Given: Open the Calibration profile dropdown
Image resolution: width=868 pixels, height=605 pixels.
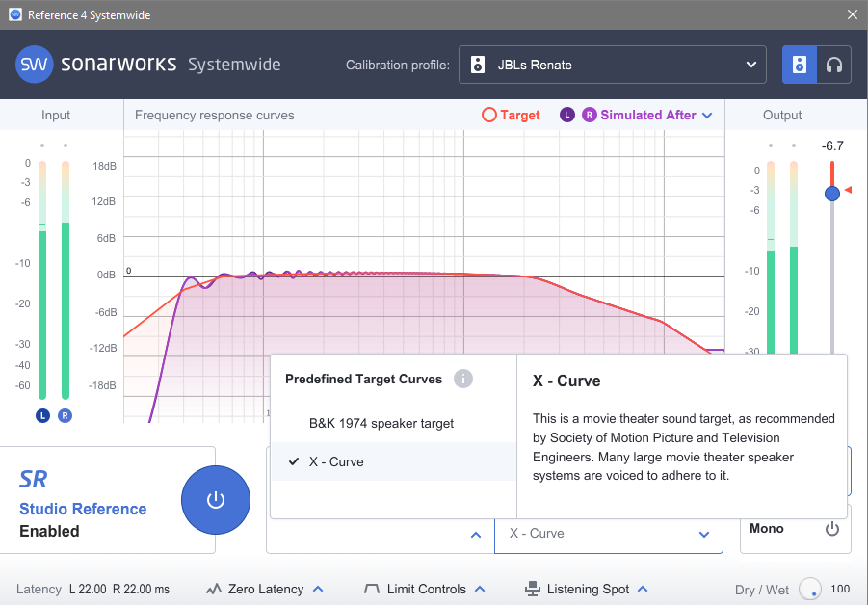Looking at the screenshot, I should pyautogui.click(x=612, y=66).
